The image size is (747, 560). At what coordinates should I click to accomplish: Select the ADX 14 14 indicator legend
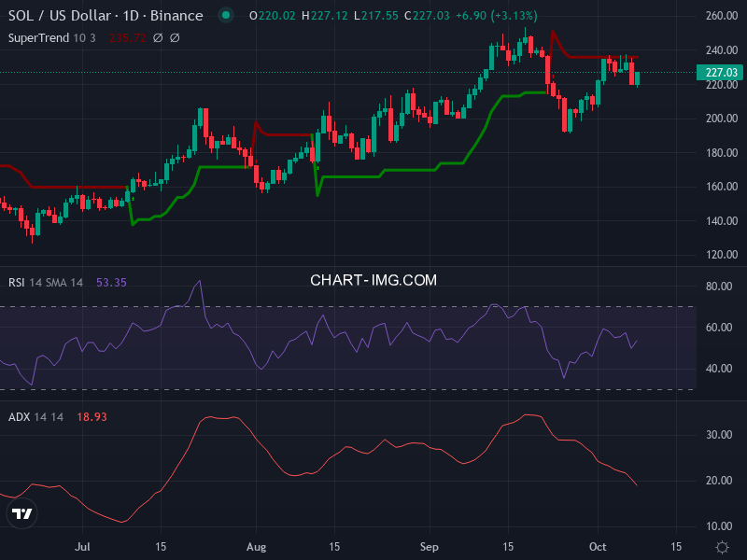(x=35, y=416)
